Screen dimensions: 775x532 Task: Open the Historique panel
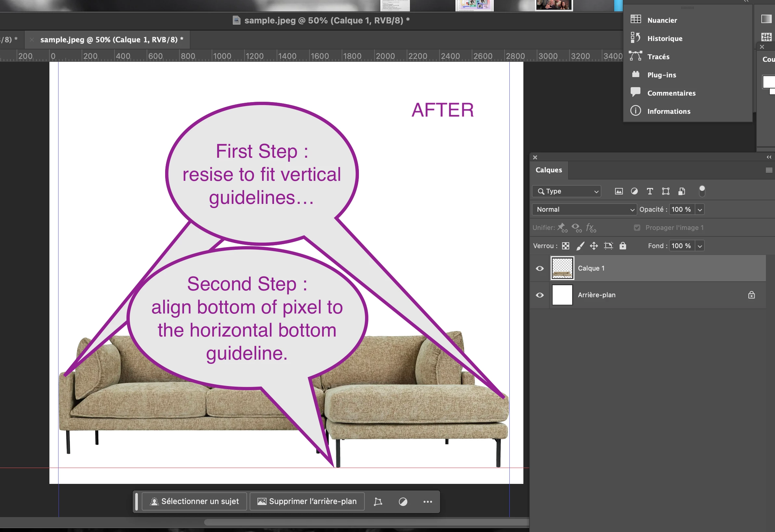click(x=664, y=38)
